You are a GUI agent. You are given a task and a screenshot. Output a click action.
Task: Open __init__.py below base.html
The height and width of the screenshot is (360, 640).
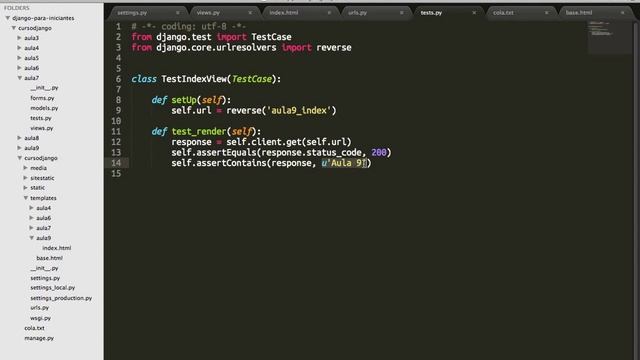pyautogui.click(x=44, y=268)
